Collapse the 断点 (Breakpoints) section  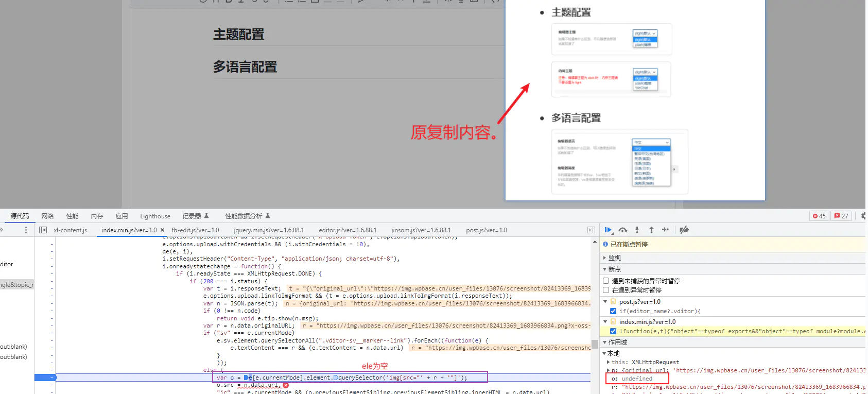604,269
